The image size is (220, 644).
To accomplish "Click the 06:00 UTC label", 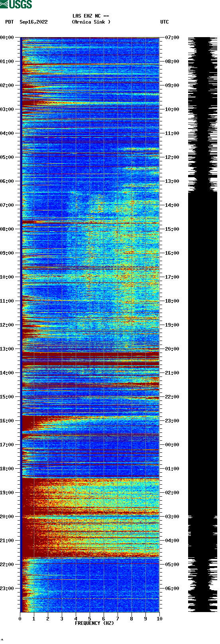I will tap(172, 589).
